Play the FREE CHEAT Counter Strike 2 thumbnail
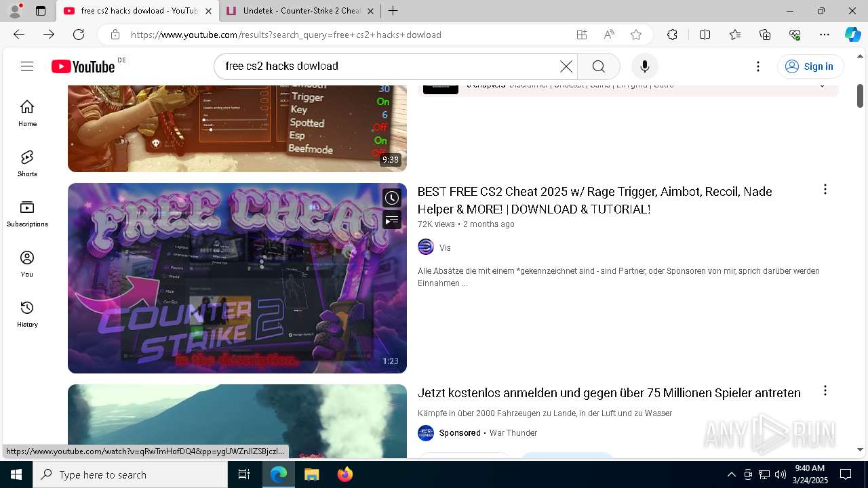The image size is (868, 488). coord(237,278)
